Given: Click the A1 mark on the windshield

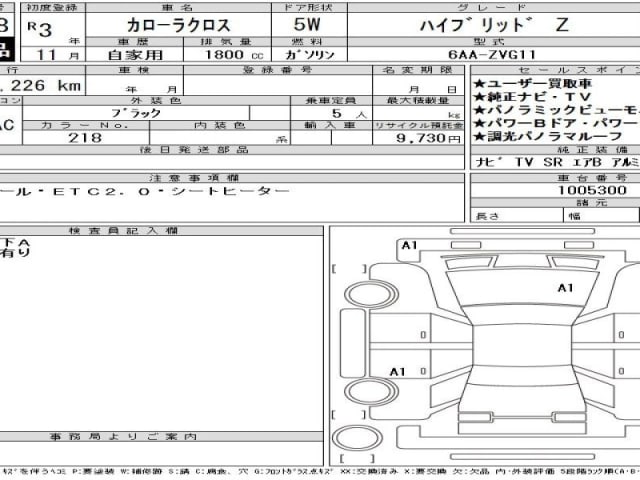Looking at the screenshot, I should pos(565,288).
